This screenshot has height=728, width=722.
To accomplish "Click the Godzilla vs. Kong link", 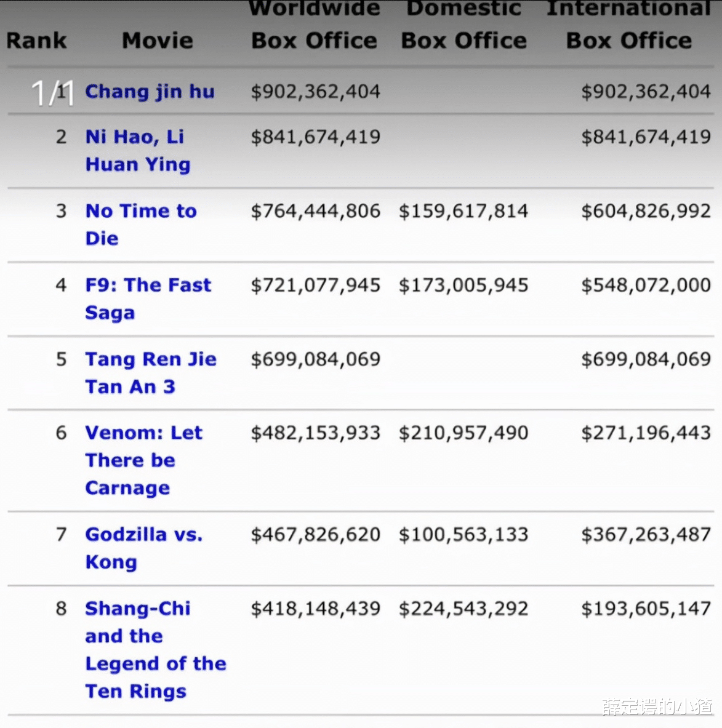I will [x=143, y=548].
